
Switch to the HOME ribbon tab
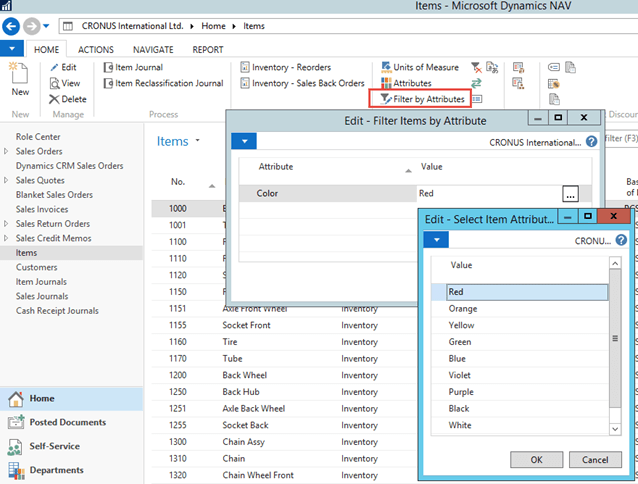coord(46,50)
